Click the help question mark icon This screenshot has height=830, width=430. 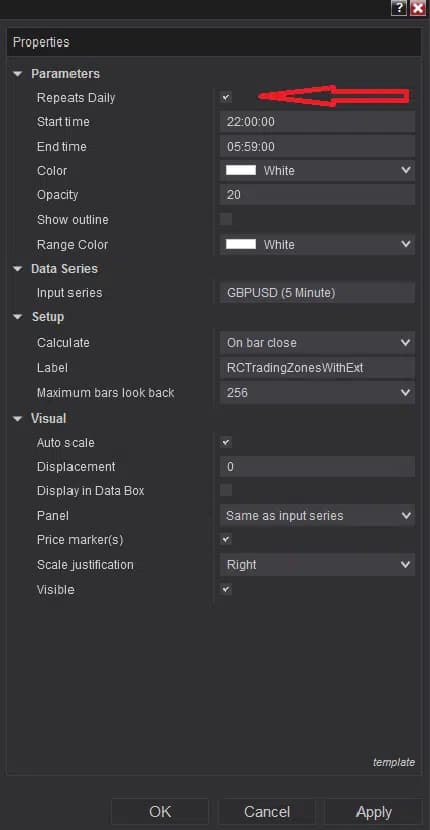click(399, 8)
